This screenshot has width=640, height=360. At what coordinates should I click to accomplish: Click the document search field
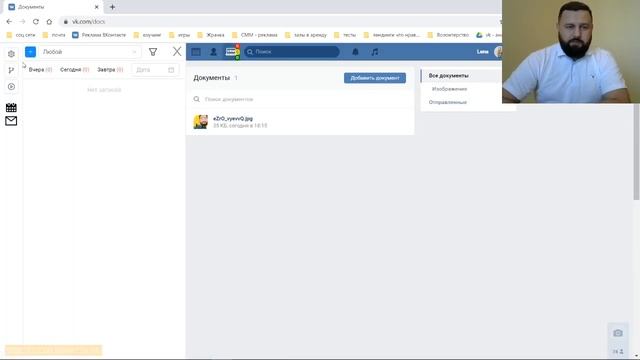[300, 99]
